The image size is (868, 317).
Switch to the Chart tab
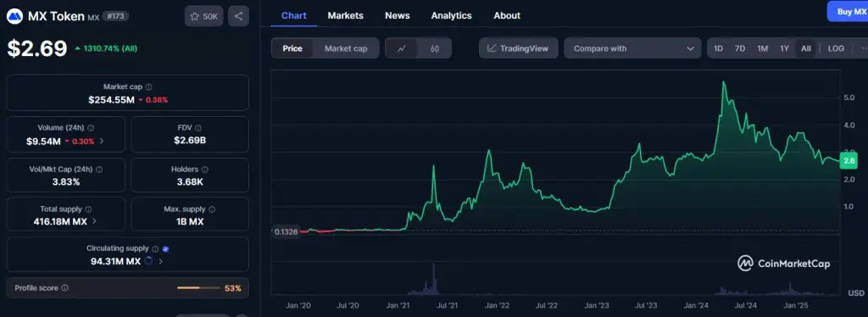[293, 15]
